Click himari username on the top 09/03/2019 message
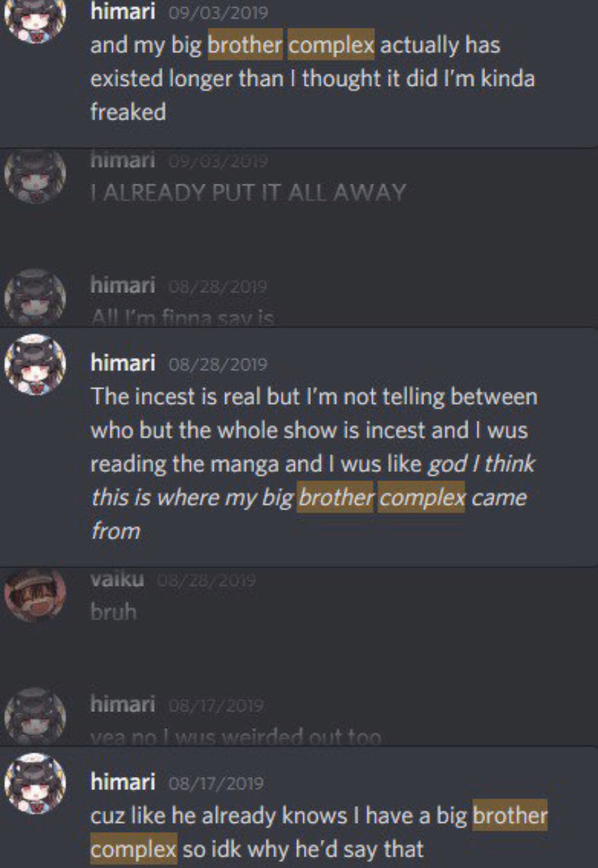The image size is (598, 868). [123, 11]
